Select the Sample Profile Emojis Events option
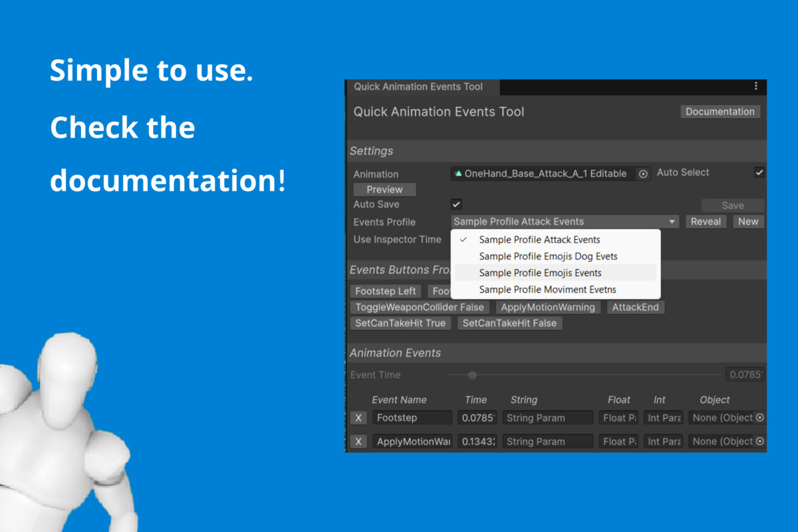Viewport: 798px width, 532px height. point(556,273)
